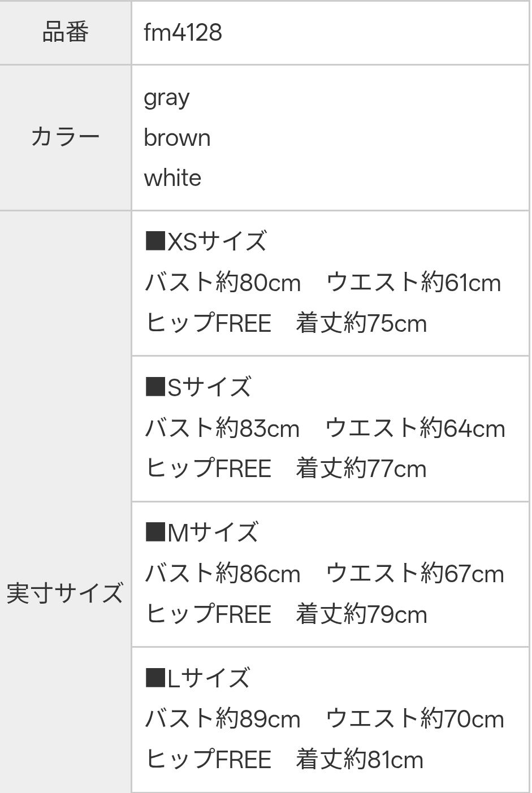Select the バスト約86cm measurement
This screenshot has width=532, height=793.
coord(223,574)
